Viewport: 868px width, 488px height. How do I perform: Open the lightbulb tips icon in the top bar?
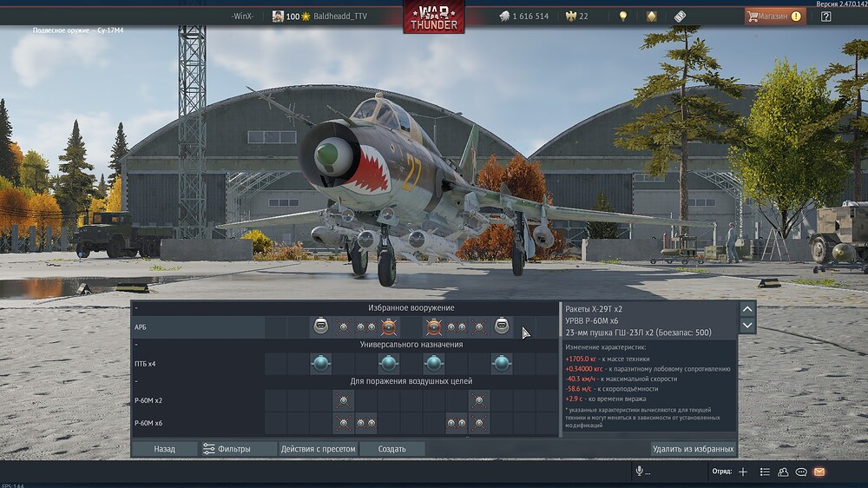tap(623, 16)
